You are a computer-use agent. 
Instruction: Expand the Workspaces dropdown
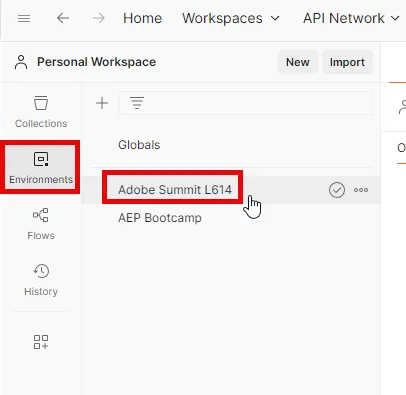point(231,18)
